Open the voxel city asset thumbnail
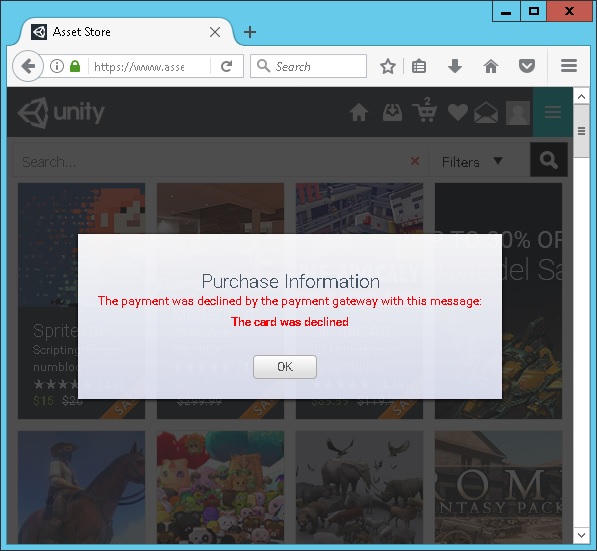This screenshot has width=597, height=551. coord(359,208)
